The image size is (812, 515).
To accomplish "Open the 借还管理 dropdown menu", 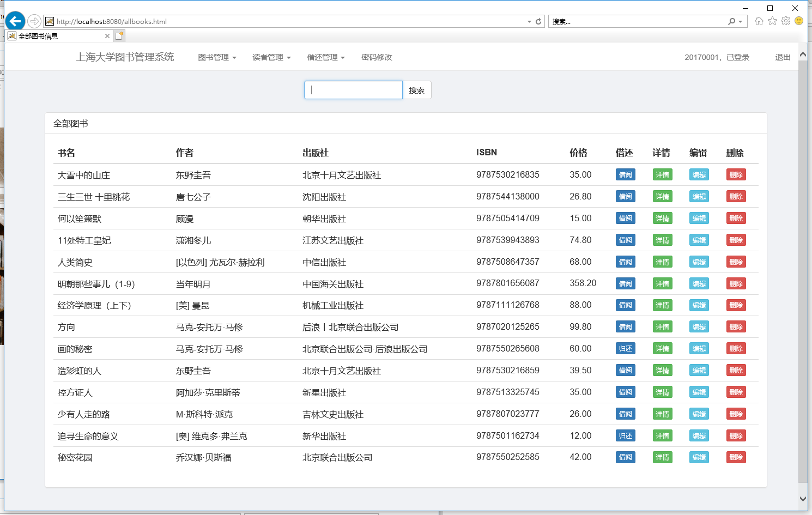I will click(326, 57).
